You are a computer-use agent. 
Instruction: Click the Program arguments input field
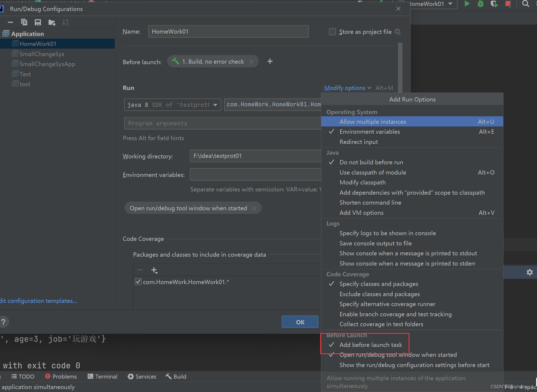point(222,124)
